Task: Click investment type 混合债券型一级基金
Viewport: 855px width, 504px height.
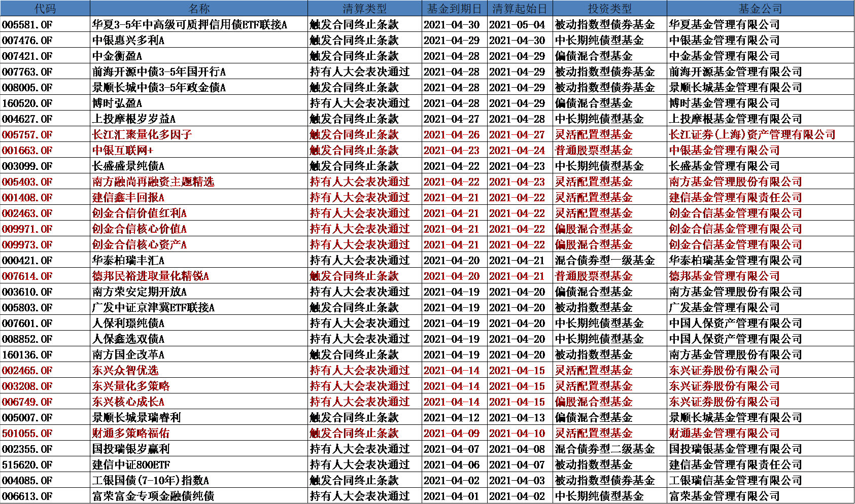Action: point(605,261)
